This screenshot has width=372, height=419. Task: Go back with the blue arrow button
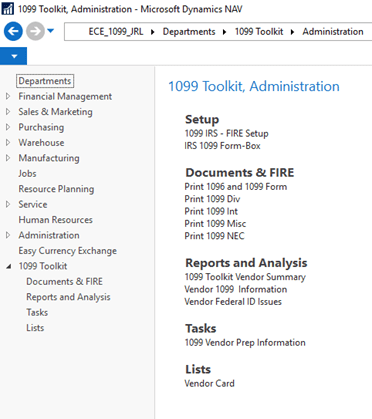pos(13,31)
